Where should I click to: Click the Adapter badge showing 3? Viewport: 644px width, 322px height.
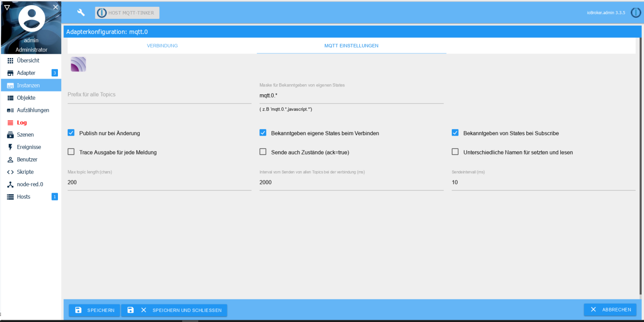(55, 73)
